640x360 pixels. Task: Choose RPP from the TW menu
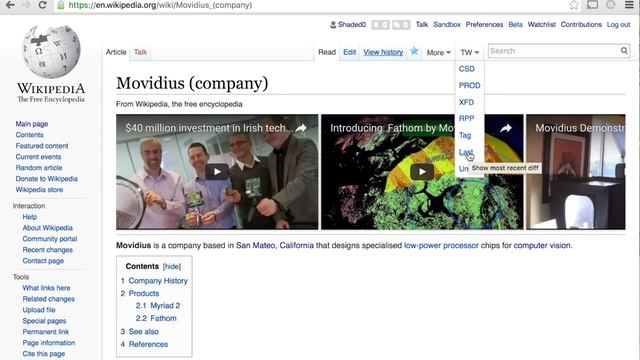coord(466,118)
